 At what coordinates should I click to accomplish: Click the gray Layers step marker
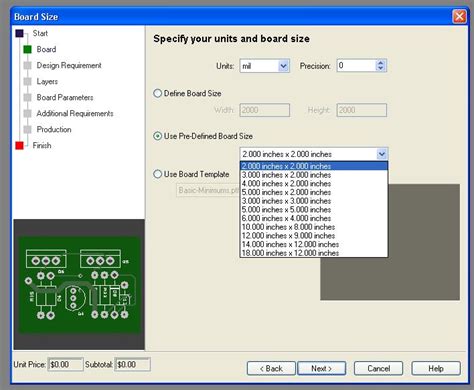(27, 81)
